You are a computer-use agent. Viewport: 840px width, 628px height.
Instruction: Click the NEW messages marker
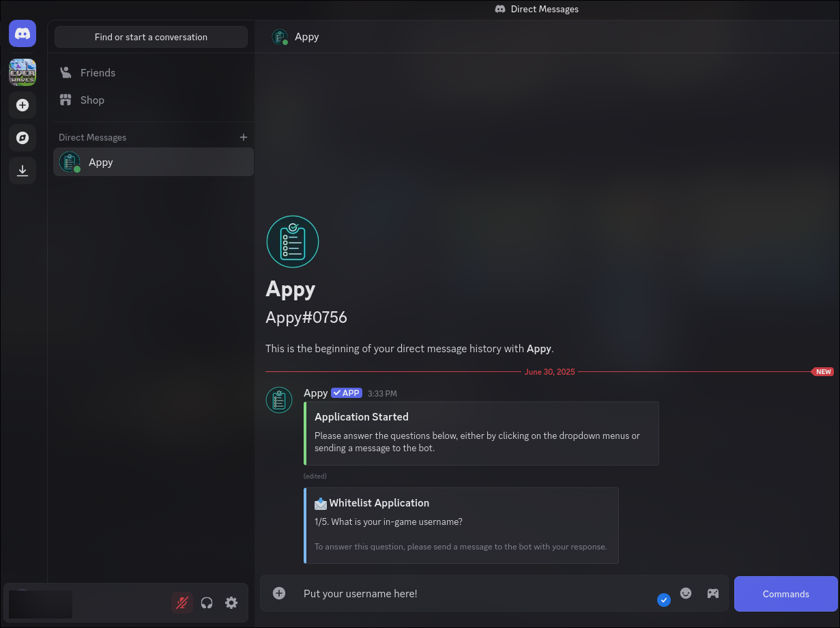pos(823,372)
